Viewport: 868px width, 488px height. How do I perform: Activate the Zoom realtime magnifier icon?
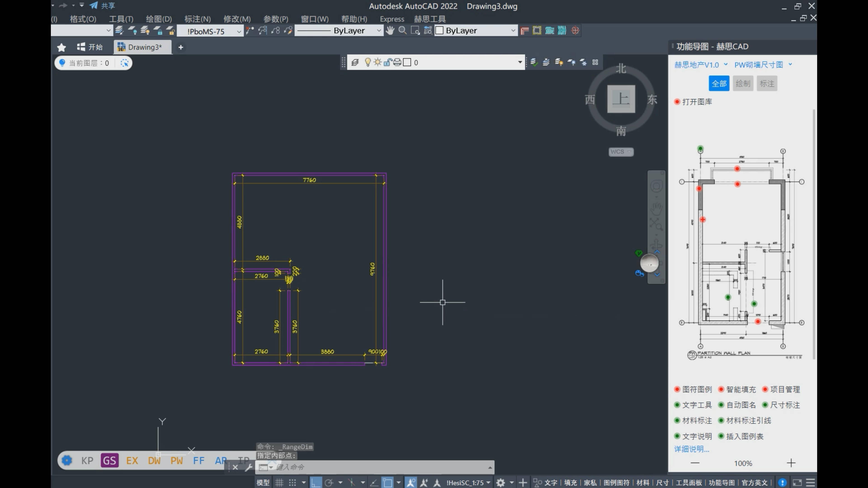pos(402,31)
